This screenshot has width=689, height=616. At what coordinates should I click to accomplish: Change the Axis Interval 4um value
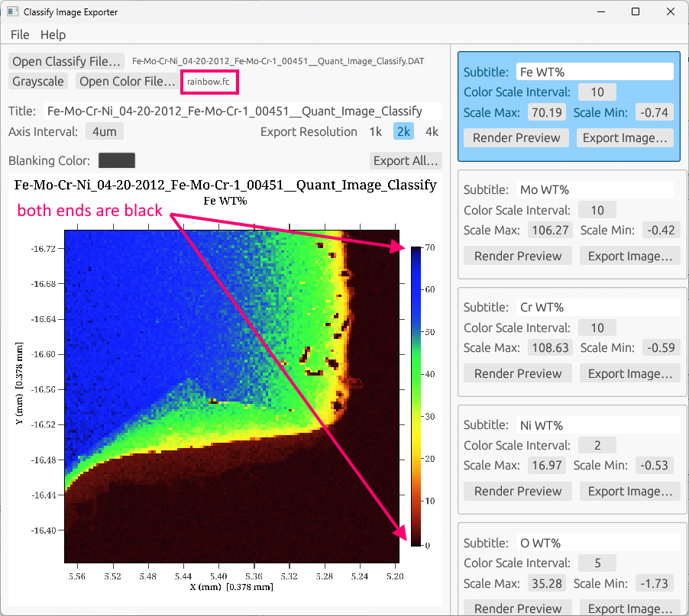(x=104, y=131)
